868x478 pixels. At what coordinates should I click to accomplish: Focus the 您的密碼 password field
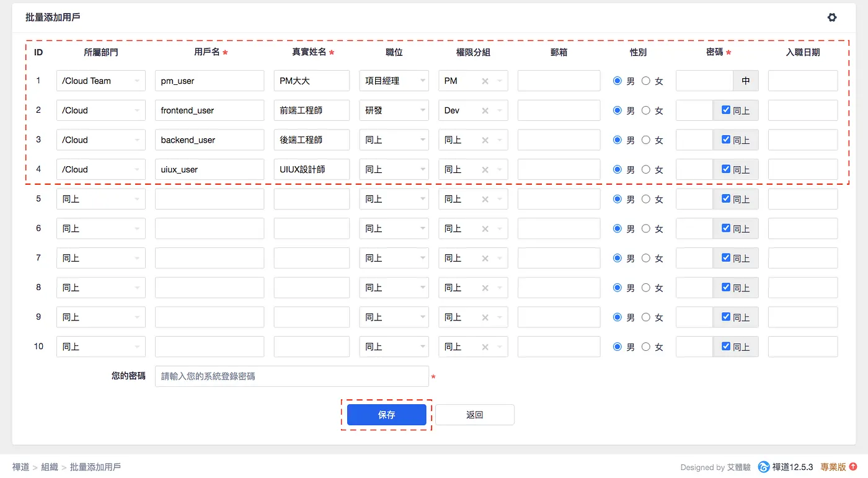292,376
